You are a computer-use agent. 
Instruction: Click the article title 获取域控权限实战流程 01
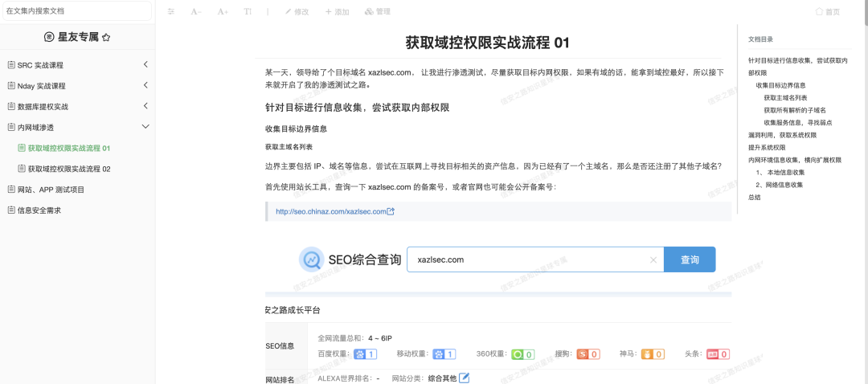point(488,43)
